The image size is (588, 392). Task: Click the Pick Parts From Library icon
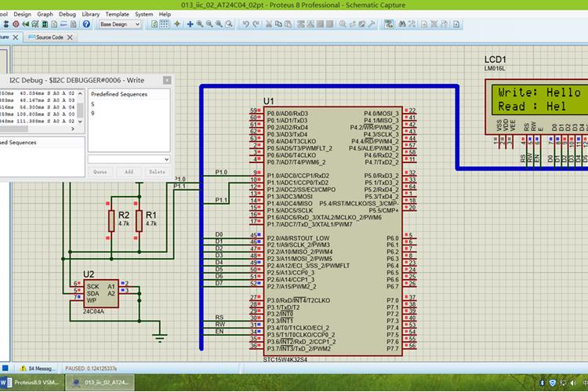(343, 24)
